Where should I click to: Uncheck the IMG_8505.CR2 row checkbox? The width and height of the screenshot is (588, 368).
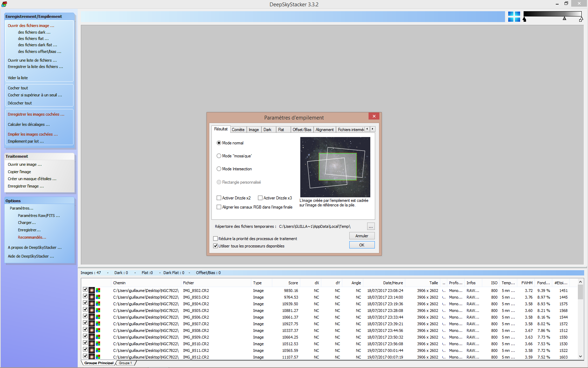[85, 309]
